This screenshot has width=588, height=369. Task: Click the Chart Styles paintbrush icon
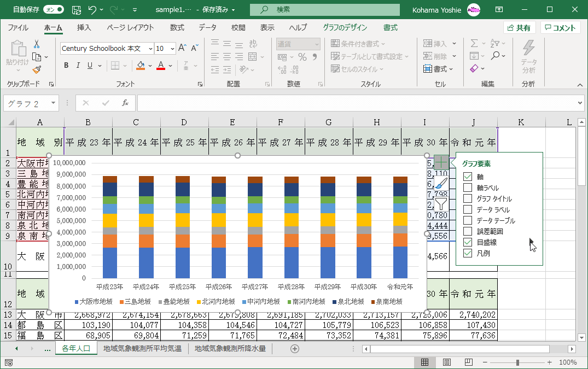click(x=441, y=184)
